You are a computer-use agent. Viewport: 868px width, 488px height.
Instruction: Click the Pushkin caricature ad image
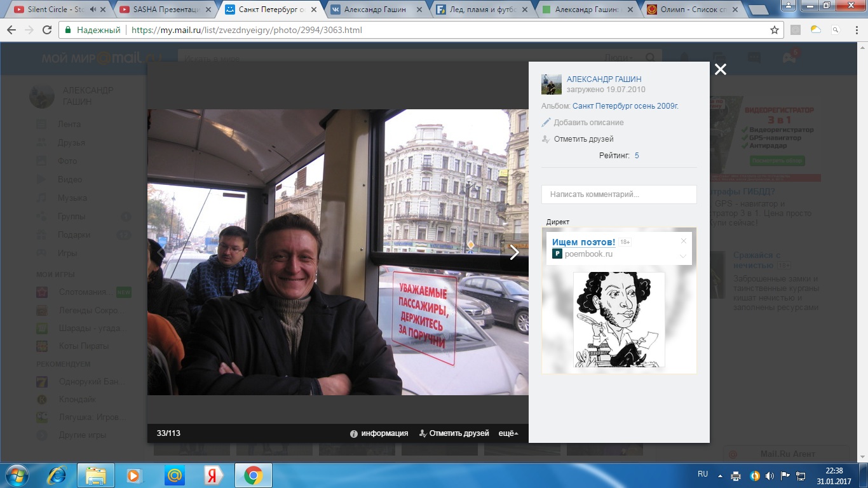coord(619,319)
